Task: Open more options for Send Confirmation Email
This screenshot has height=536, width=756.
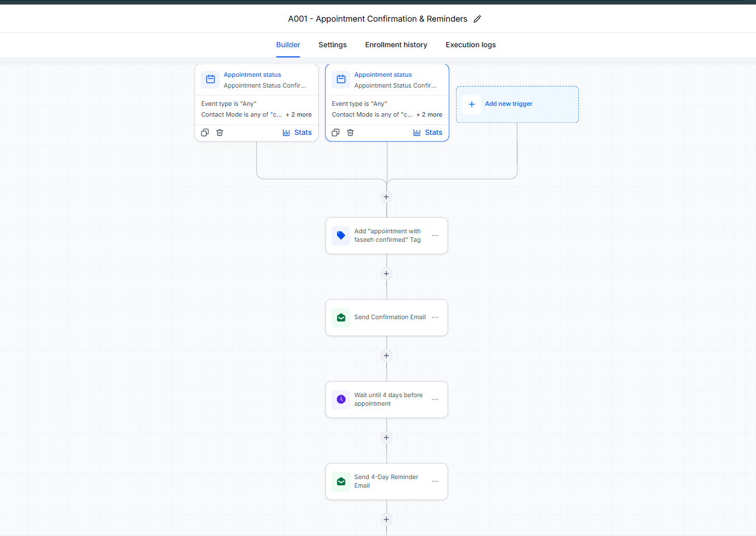Action: 435,318
